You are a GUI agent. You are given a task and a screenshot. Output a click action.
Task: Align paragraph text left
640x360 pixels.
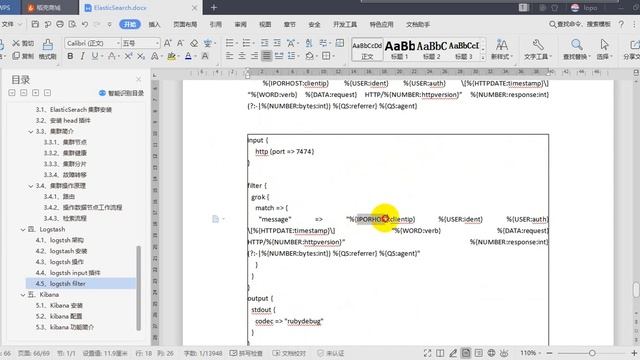pos(230,56)
